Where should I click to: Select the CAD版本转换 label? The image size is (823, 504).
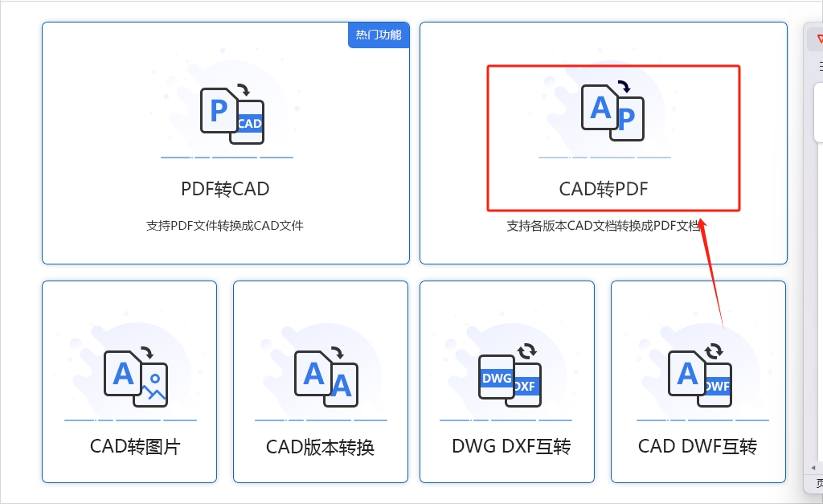320,447
